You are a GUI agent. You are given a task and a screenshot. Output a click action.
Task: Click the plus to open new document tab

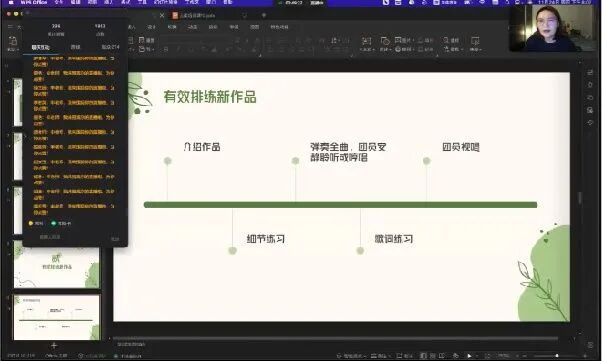pyautogui.click(x=263, y=15)
